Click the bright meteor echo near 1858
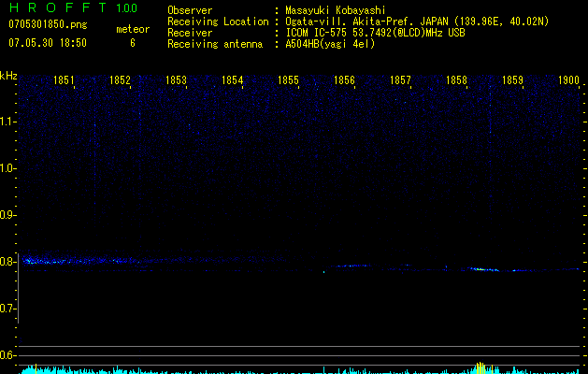Screen dimensions: 588x374 point(483,269)
